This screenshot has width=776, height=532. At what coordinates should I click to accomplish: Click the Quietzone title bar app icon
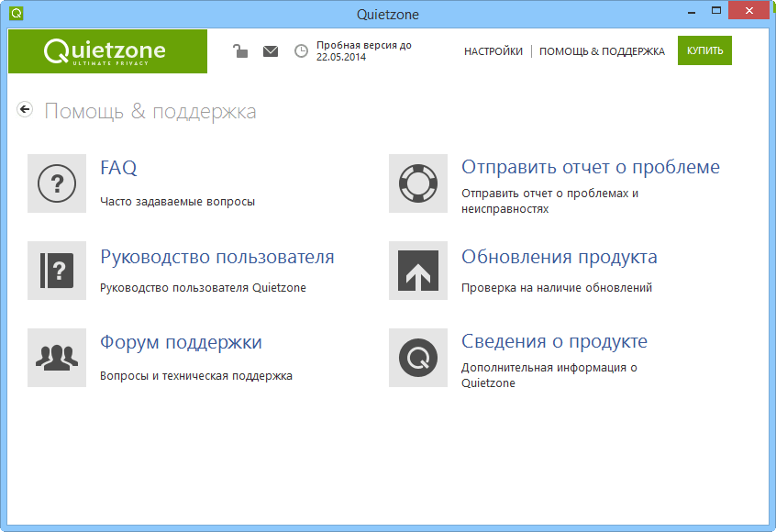tap(17, 14)
